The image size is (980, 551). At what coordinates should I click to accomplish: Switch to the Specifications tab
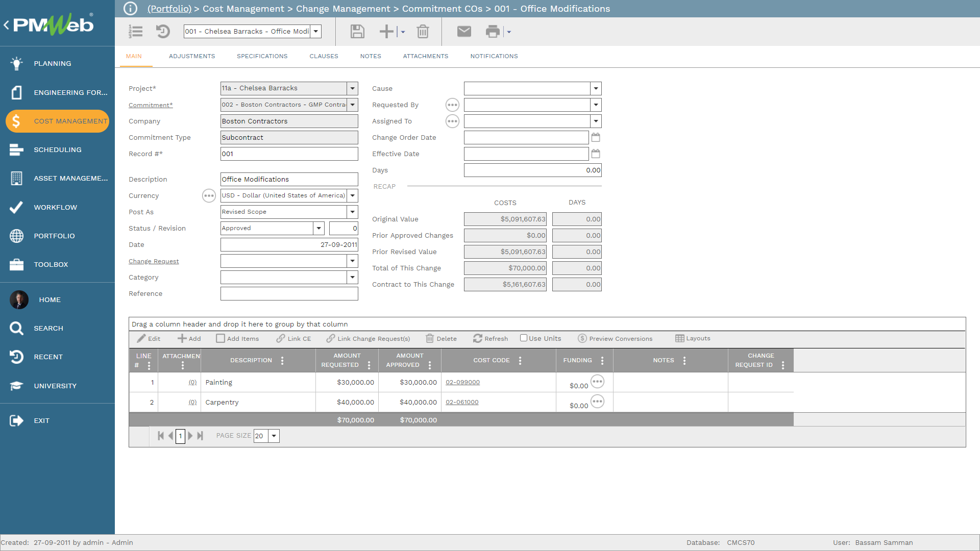[262, 56]
